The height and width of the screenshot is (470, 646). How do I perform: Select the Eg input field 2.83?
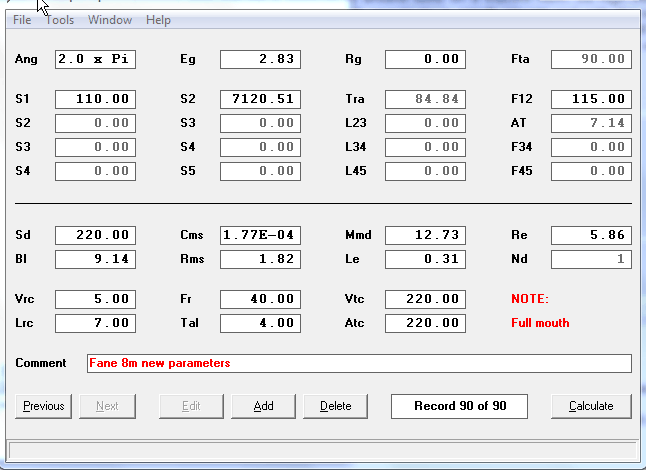[260, 59]
